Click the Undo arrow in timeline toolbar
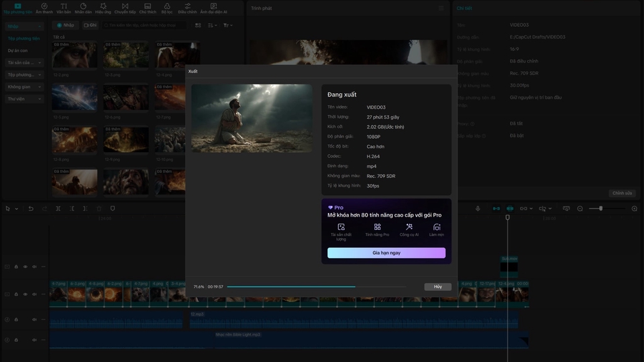Screen dimensions: 644x362 pyautogui.click(x=30, y=208)
